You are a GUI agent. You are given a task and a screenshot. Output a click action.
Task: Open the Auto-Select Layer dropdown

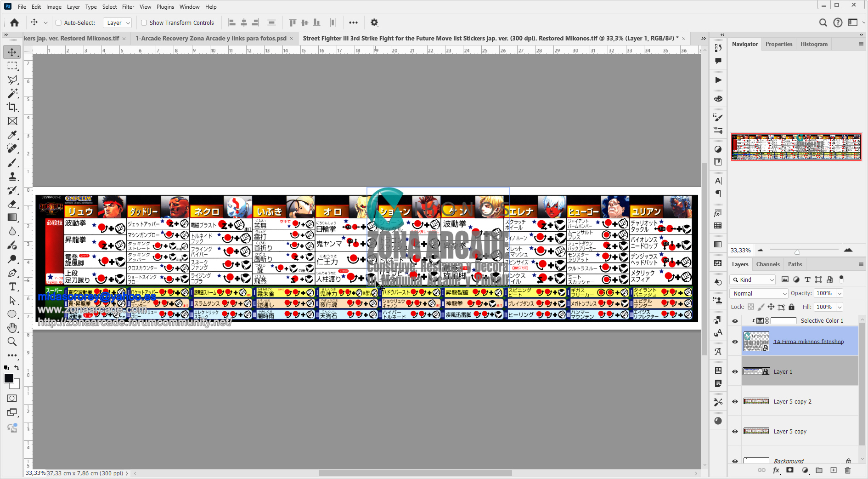coord(118,23)
